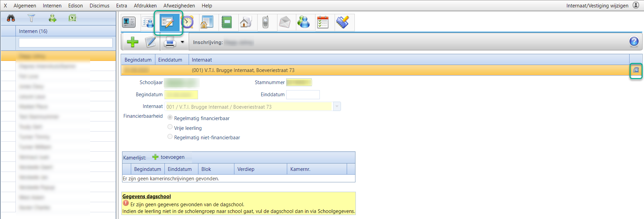This screenshot has height=219, width=644.
Task: Open the envelope mail icon
Action: coord(285,22)
